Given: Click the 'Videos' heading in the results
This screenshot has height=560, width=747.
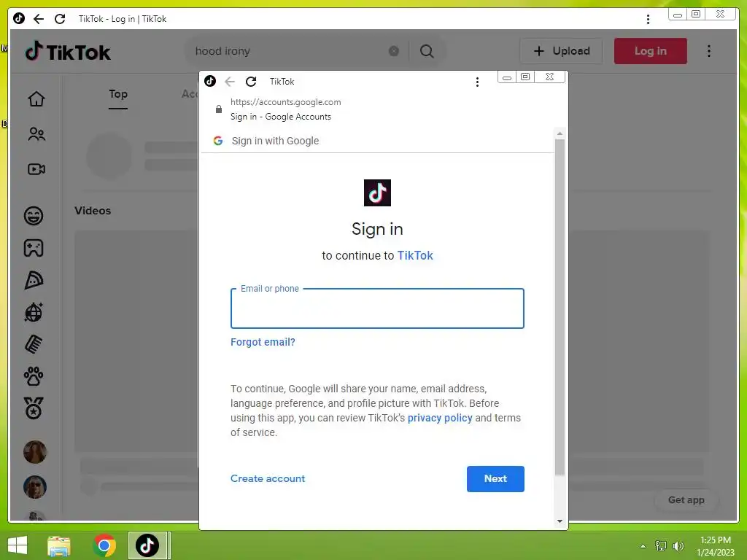Looking at the screenshot, I should point(93,211).
